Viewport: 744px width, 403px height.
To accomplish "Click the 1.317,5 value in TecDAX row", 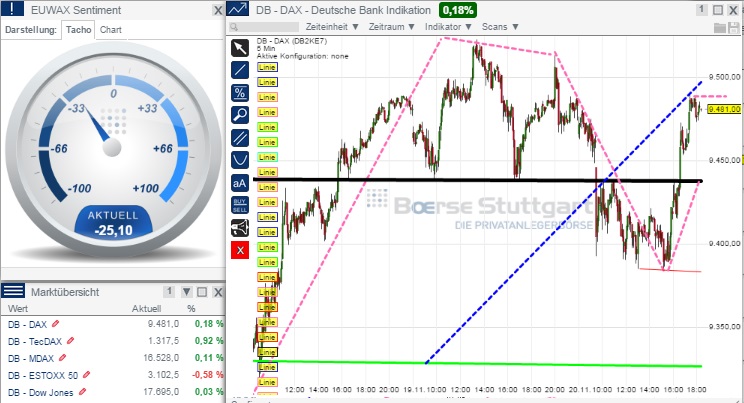I will click(x=163, y=341).
